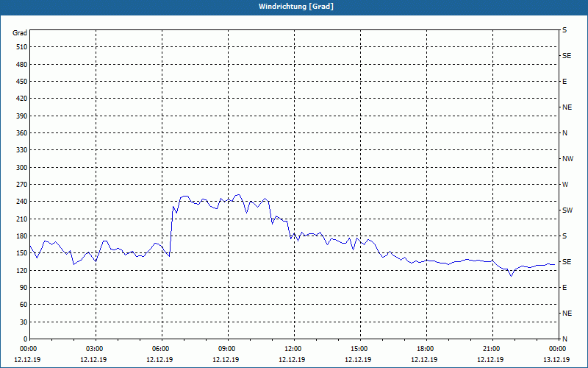The height and width of the screenshot is (368, 588).
Task: Click the 21:00 time axis label
Action: point(492,349)
